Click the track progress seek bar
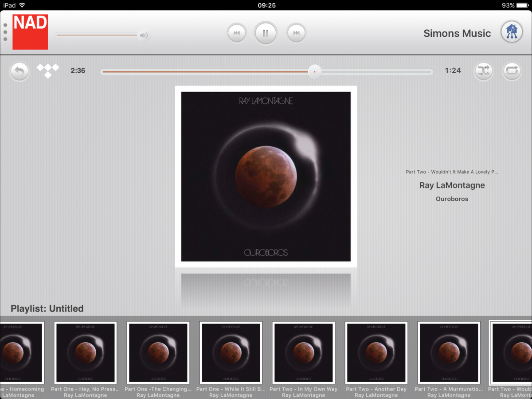 pyautogui.click(x=266, y=71)
